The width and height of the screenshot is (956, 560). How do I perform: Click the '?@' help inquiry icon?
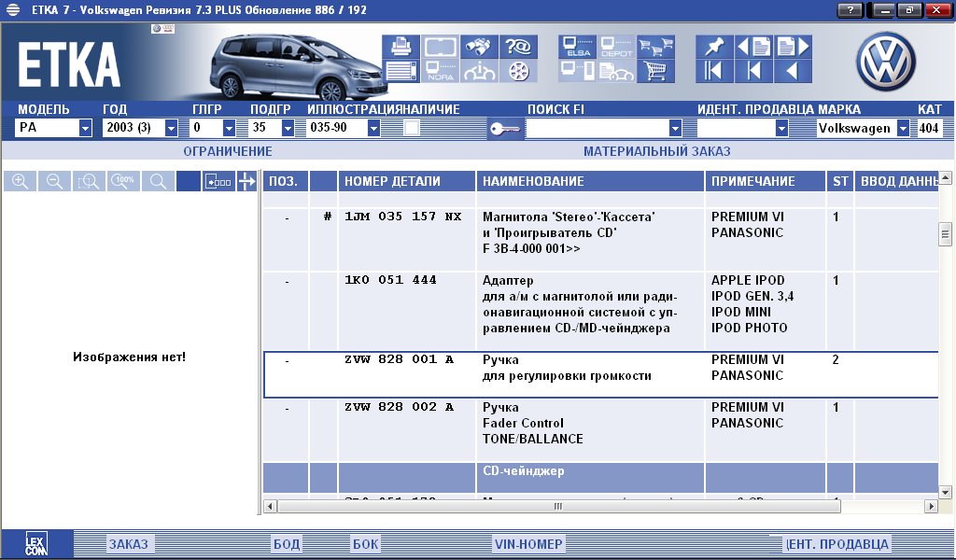click(518, 47)
